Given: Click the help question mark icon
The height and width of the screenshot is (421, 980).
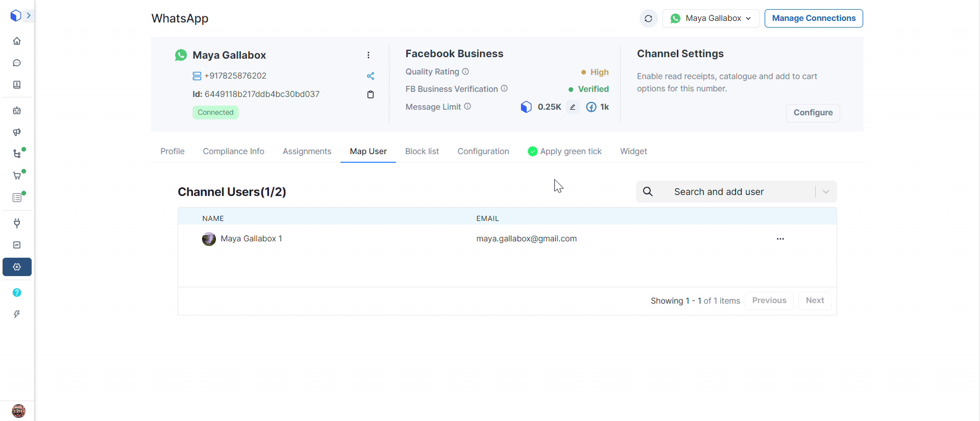Looking at the screenshot, I should (x=17, y=292).
